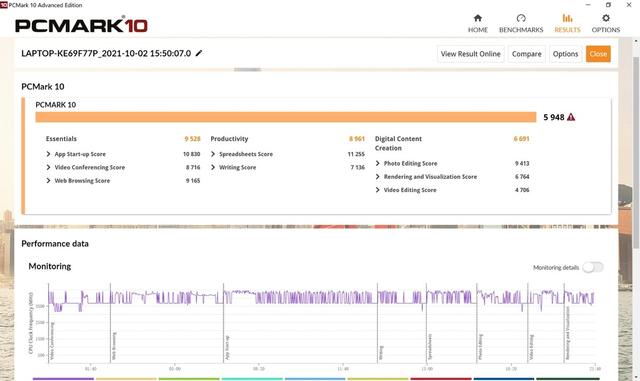Close the result with orange Close button

tap(598, 54)
